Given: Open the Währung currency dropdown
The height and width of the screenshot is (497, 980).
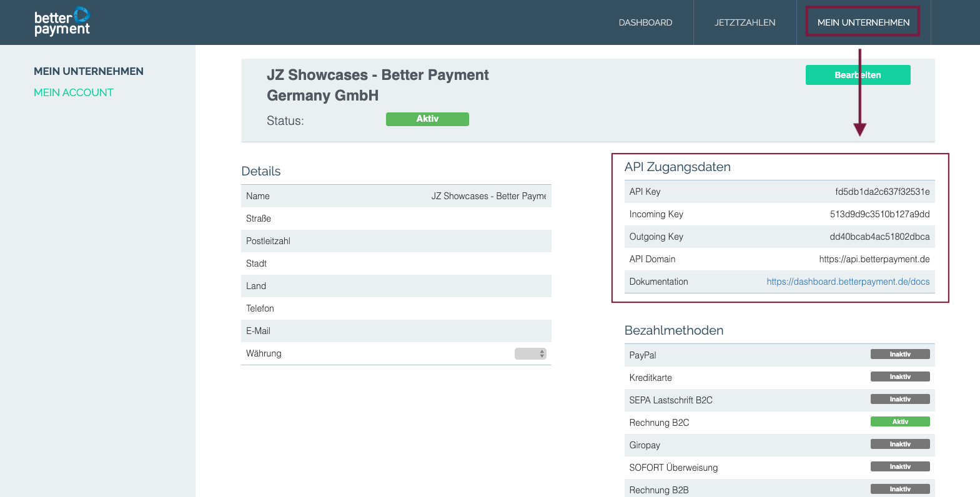Looking at the screenshot, I should coord(530,353).
